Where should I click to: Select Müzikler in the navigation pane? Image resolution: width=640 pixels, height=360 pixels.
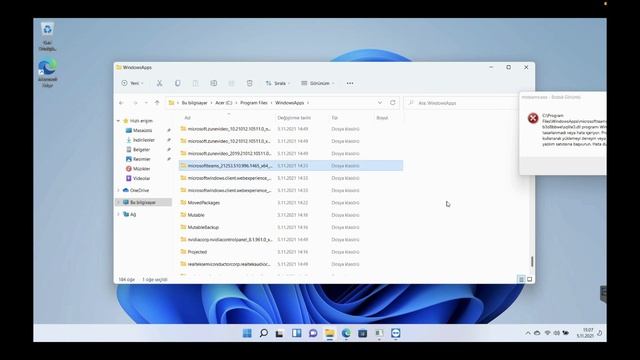[142, 169]
